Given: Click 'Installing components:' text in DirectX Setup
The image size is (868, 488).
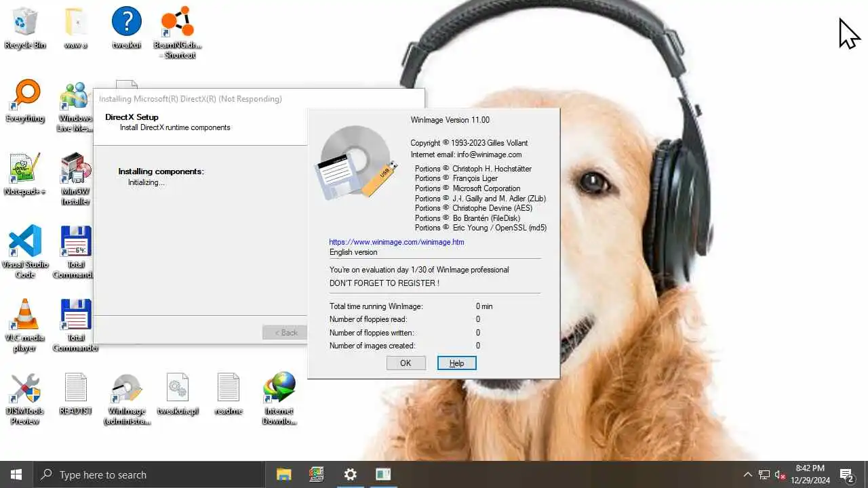Looking at the screenshot, I should (x=161, y=171).
